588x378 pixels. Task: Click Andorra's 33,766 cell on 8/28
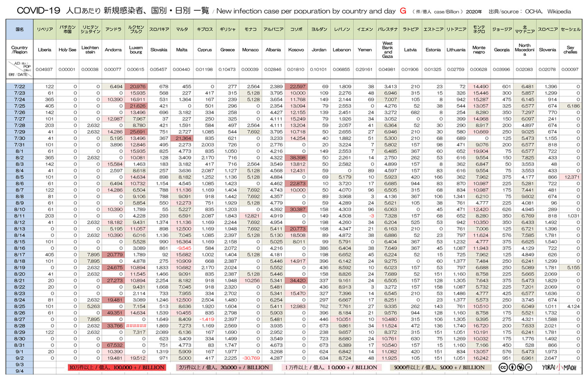(113, 325)
